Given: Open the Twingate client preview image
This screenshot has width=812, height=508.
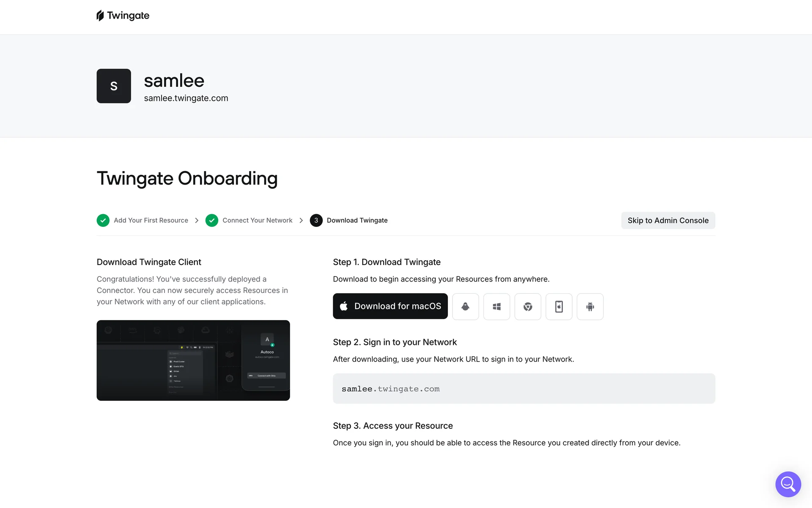Looking at the screenshot, I should (193, 360).
